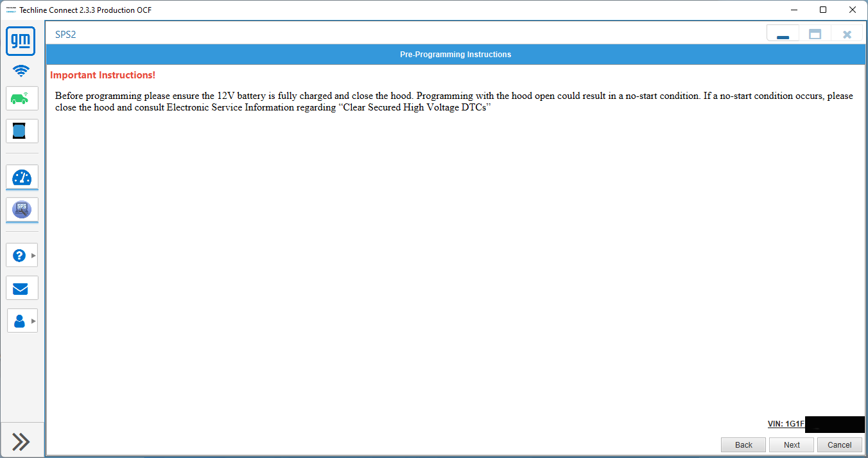Open the blue question mark help icon
This screenshot has height=458, width=868.
pyautogui.click(x=19, y=256)
